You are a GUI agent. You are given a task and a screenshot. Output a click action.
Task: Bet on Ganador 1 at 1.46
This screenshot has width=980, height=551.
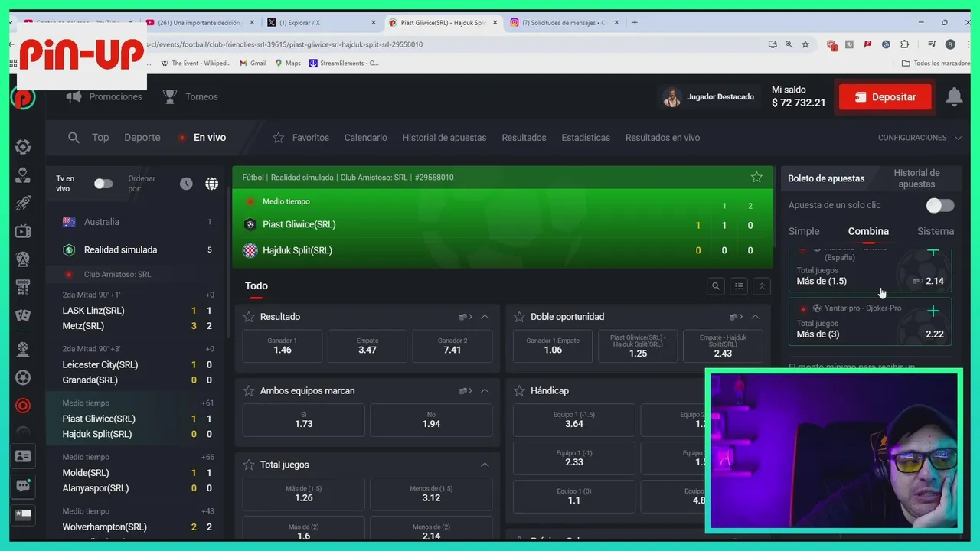(283, 346)
